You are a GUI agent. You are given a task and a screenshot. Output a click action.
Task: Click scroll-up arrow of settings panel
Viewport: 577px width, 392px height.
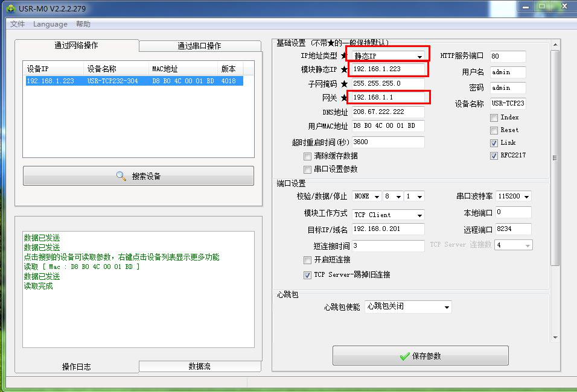click(555, 45)
